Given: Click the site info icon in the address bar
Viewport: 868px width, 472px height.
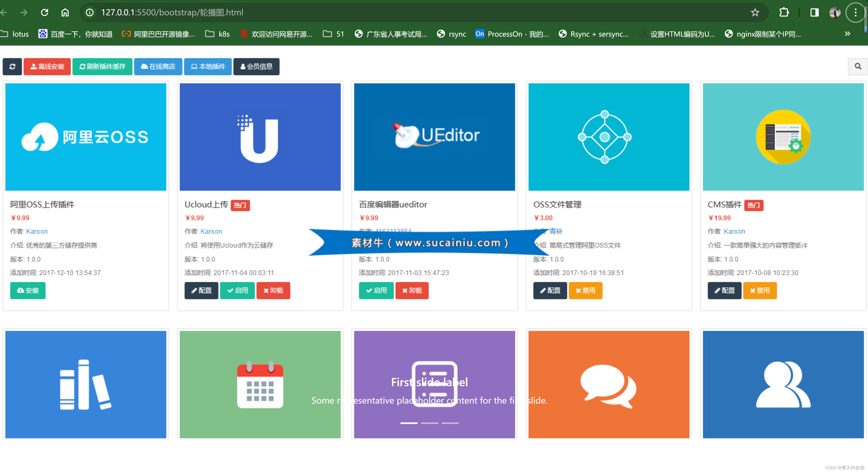Looking at the screenshot, I should click(89, 13).
